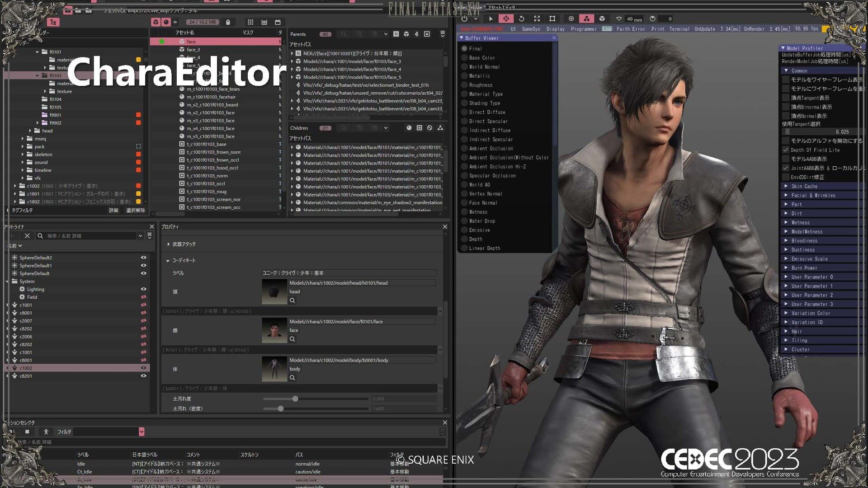The width and height of the screenshot is (868, 488).
Task: Collapse the Buffer Viewer panel triangle
Action: (x=461, y=38)
